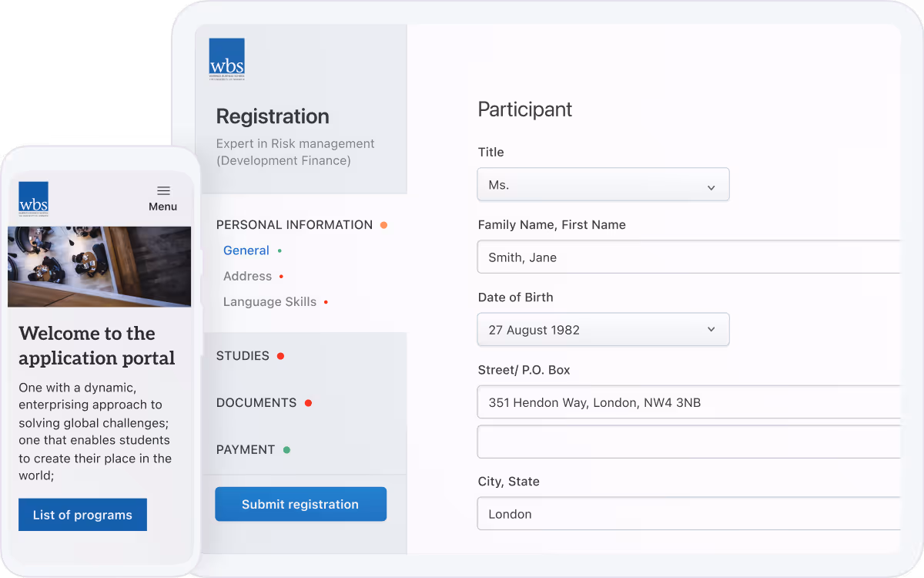The image size is (924, 578).
Task: Open the Date of Birth dropdown
Action: (x=603, y=329)
